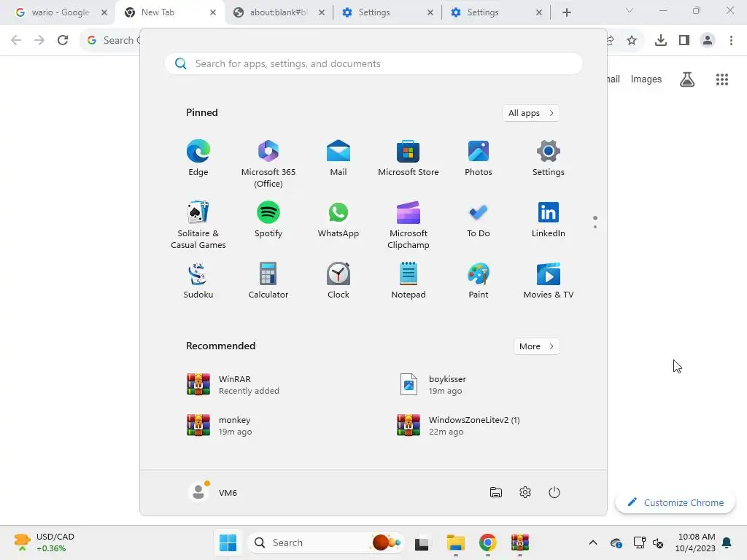Bookmark this tab with star icon
Viewport: 747px width, 560px height.
click(x=632, y=40)
